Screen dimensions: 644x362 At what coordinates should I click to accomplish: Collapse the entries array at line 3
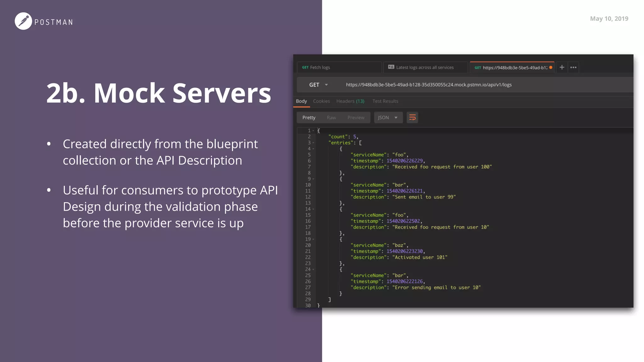pyautogui.click(x=313, y=143)
